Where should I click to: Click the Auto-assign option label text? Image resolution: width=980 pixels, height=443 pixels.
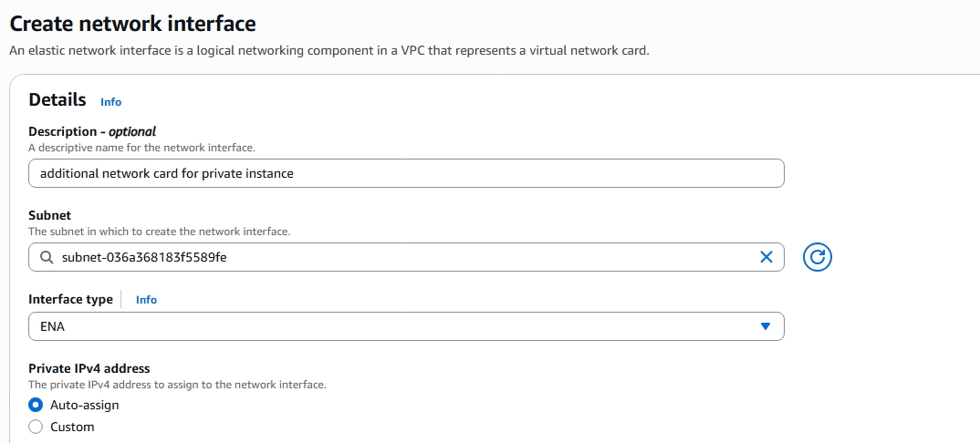84,405
